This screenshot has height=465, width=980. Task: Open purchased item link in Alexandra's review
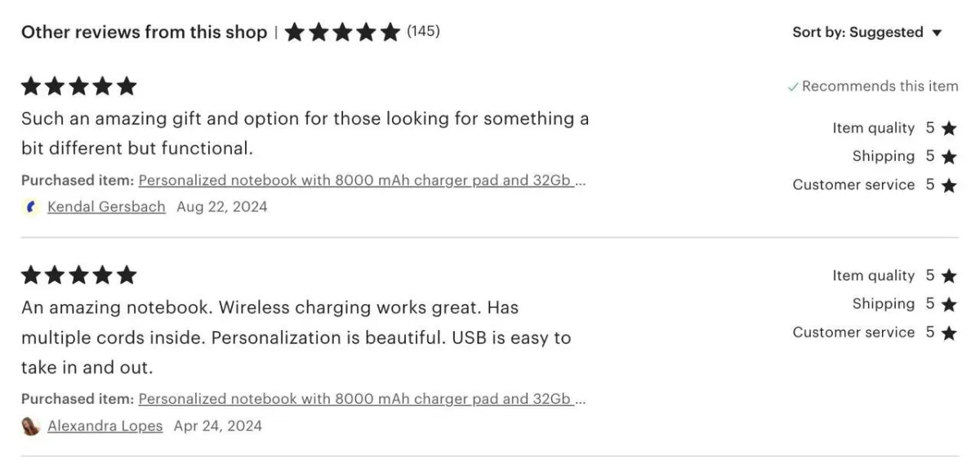click(361, 400)
